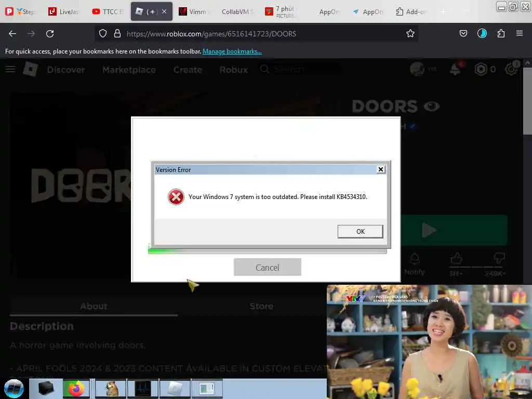Open the Robux menu item
The width and height of the screenshot is (532, 399).
[x=233, y=70]
